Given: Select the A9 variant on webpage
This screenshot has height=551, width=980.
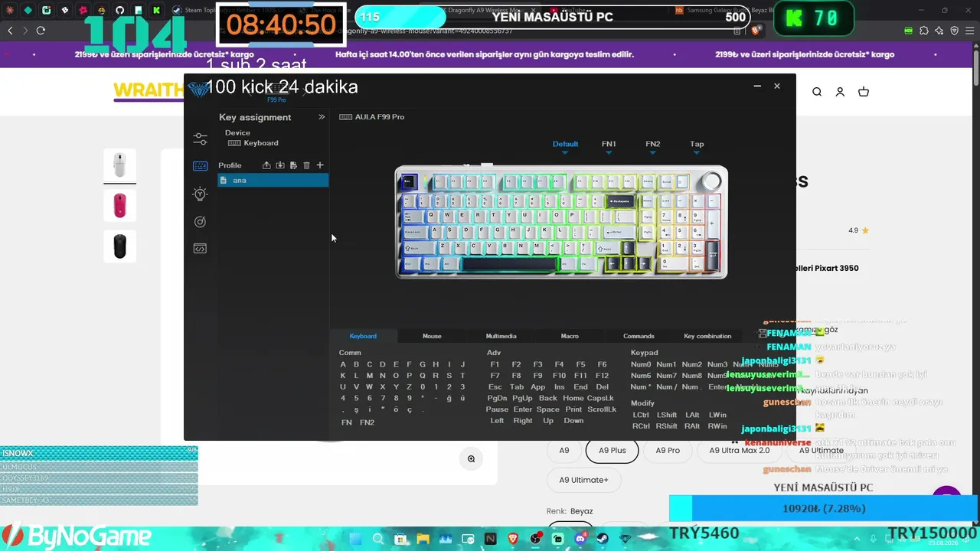Looking at the screenshot, I should tap(564, 451).
